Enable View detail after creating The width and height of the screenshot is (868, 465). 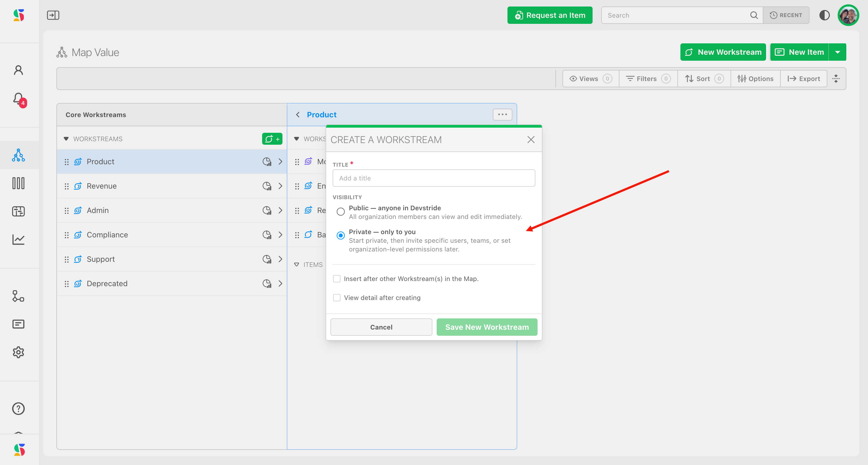coord(337,298)
